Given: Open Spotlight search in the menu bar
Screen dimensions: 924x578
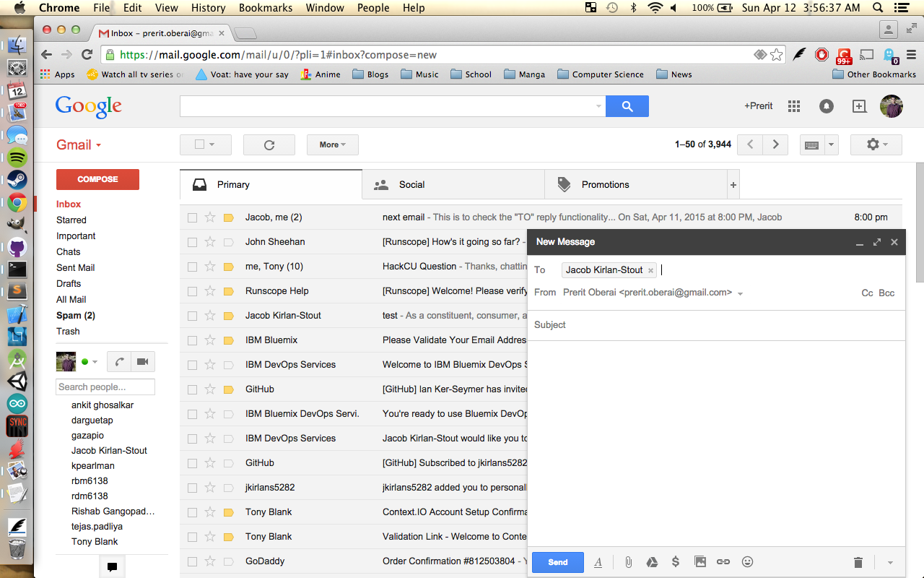Looking at the screenshot, I should coord(878,8).
